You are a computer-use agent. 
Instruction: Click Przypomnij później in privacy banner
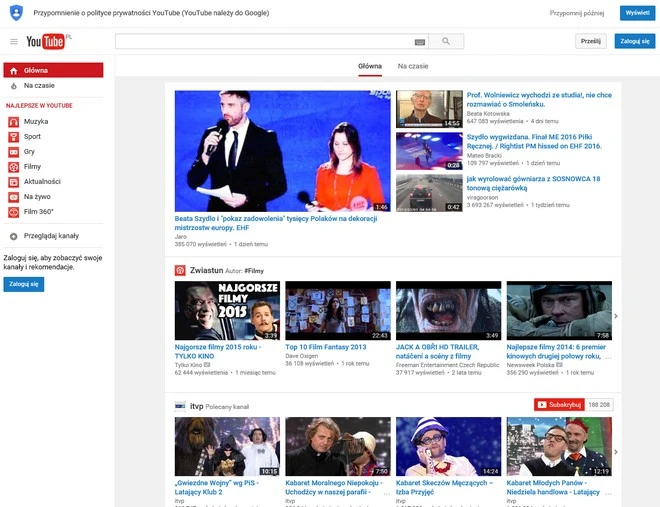[x=577, y=13]
